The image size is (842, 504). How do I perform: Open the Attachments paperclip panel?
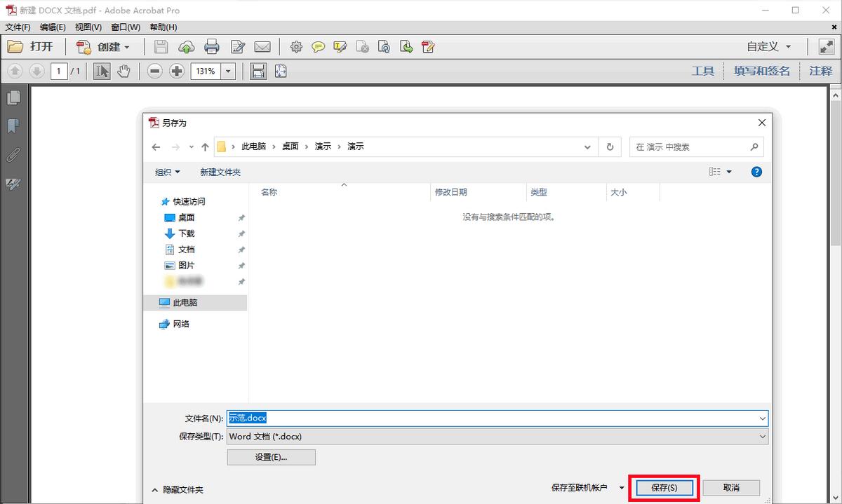[x=14, y=155]
